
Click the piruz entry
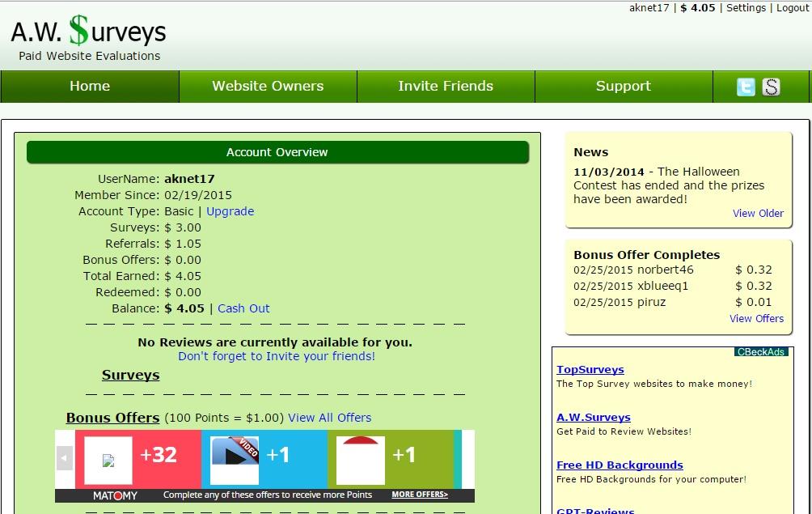(x=652, y=302)
